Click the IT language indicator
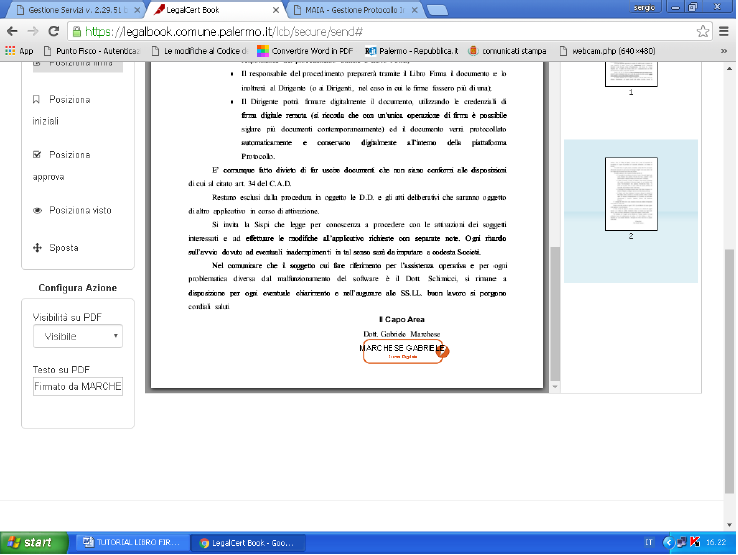The image size is (738, 555). point(649,542)
